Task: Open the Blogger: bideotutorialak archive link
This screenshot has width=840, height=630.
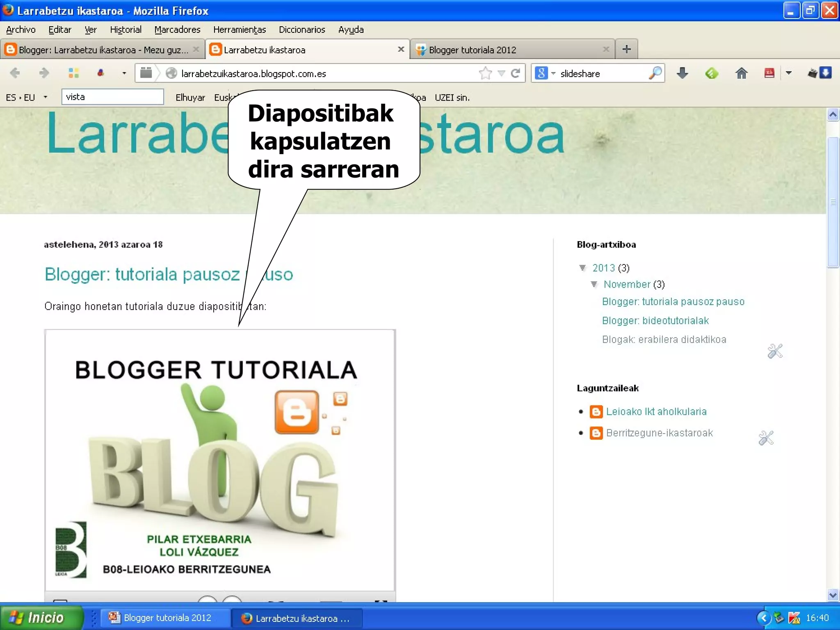Action: [655, 321]
